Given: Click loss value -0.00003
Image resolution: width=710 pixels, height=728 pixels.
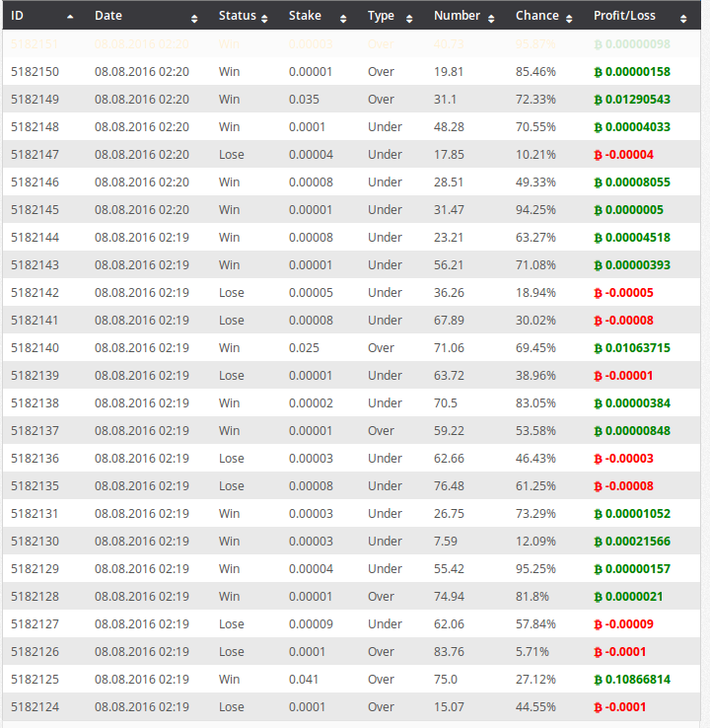Looking at the screenshot, I should pyautogui.click(x=629, y=459).
